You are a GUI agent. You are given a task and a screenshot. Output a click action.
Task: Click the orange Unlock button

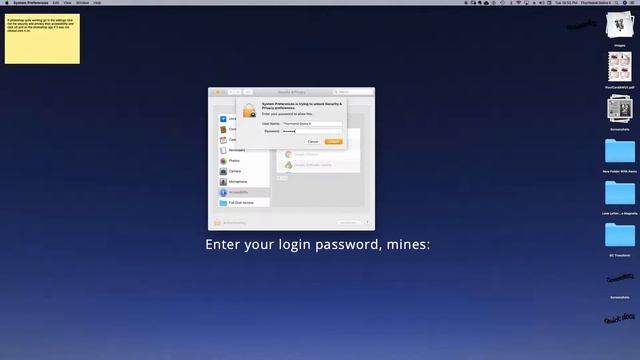point(333,142)
